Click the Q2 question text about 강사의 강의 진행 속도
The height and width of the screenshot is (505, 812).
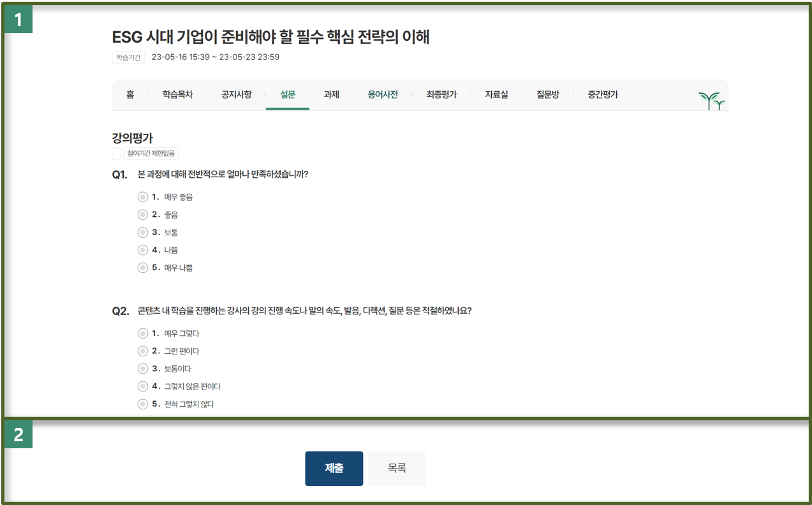(x=305, y=311)
